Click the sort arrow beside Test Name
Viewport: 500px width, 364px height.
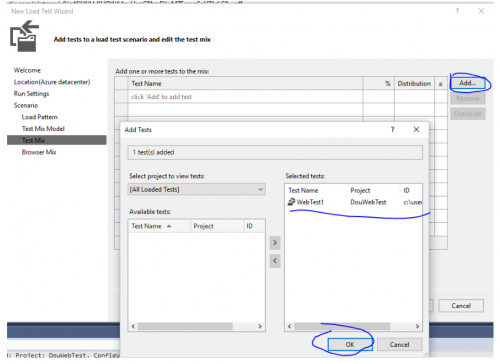click(x=169, y=226)
